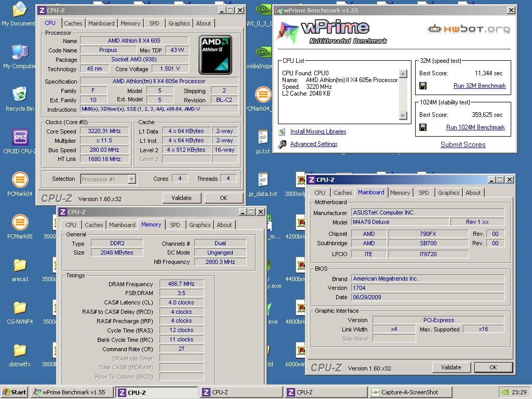The height and width of the screenshot is (399, 532).
Task: Open the Start menu
Action: tap(14, 392)
